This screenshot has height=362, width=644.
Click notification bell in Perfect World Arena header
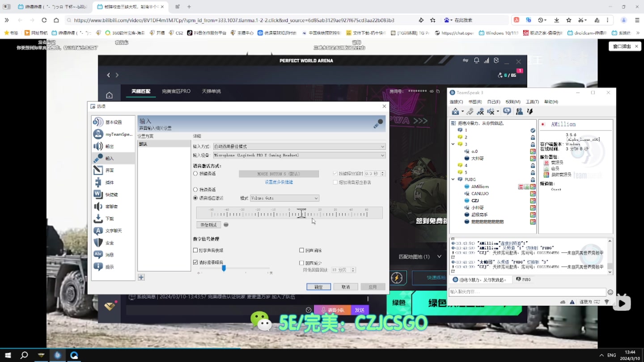pos(476,60)
